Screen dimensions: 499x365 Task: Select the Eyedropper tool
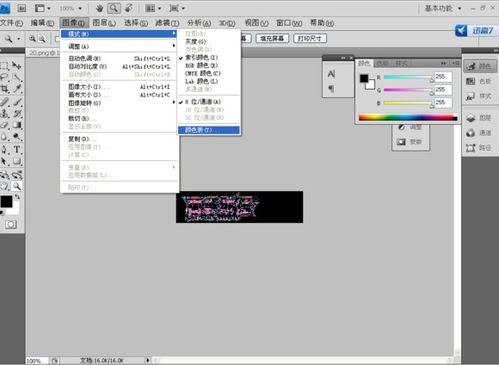tap(17, 89)
